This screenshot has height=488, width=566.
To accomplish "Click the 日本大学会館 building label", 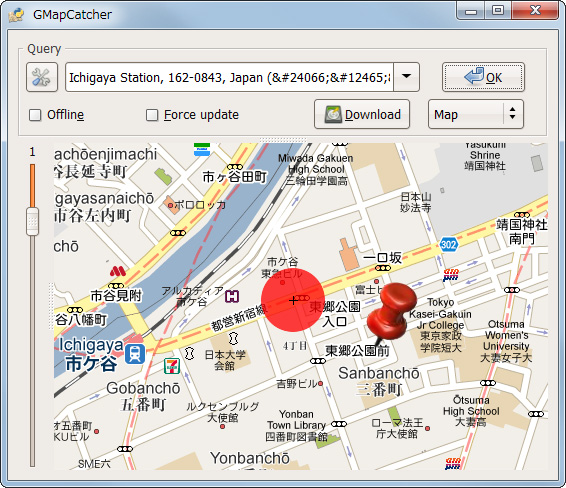I will pos(225,360).
